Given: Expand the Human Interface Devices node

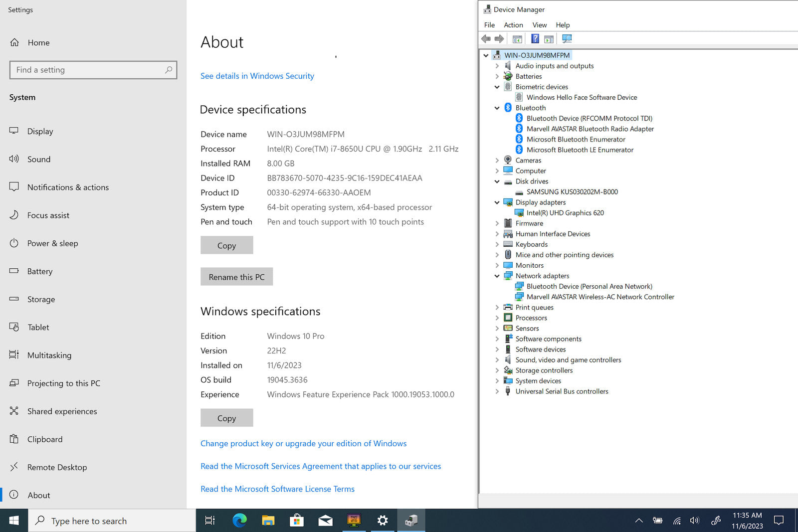Looking at the screenshot, I should [497, 234].
